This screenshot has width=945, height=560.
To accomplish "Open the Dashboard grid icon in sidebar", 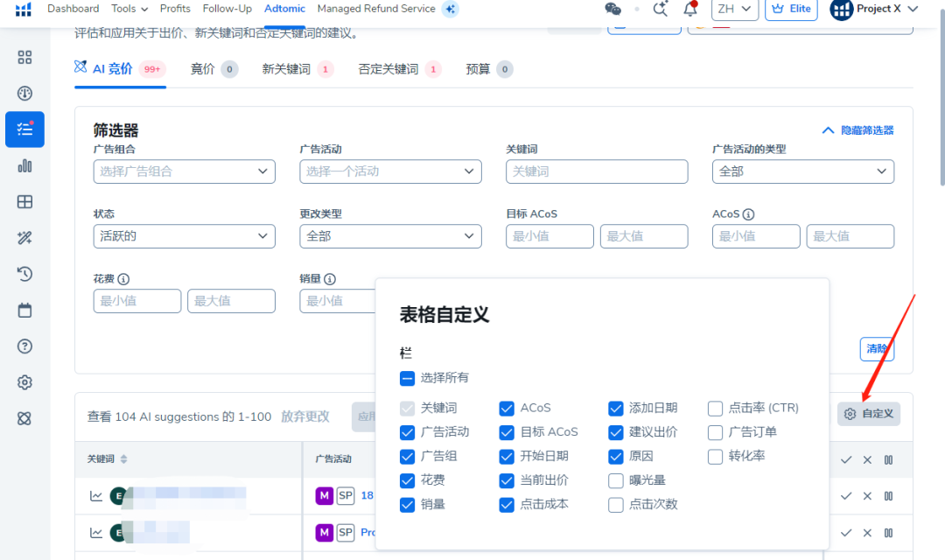I will tap(24, 57).
